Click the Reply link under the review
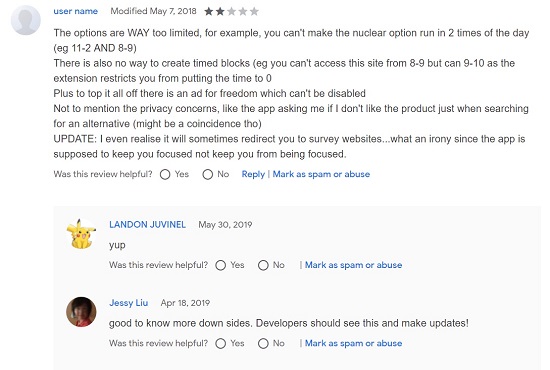 253,174
